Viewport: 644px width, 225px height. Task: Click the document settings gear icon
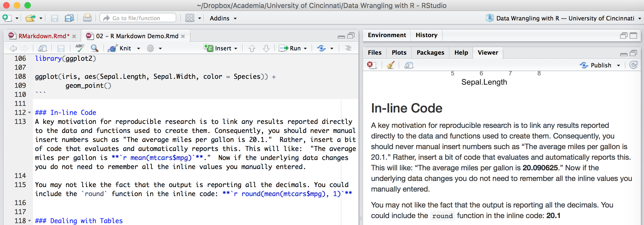pyautogui.click(x=151, y=48)
